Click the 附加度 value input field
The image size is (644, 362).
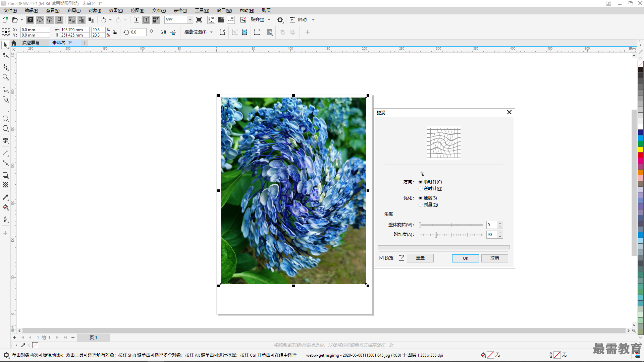coord(492,235)
